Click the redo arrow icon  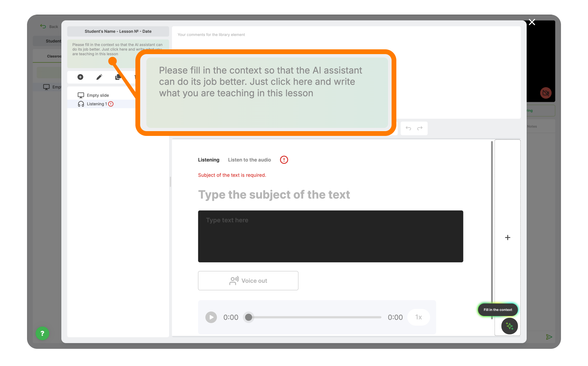pyautogui.click(x=420, y=128)
